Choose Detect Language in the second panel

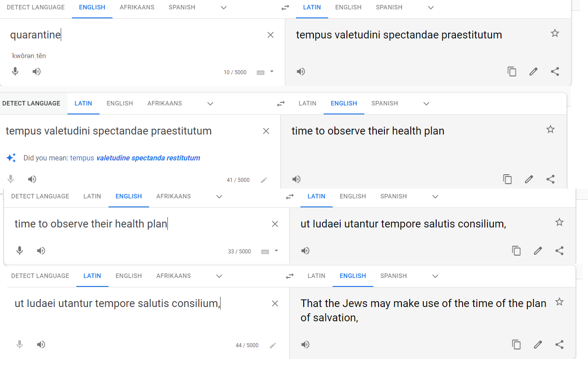pos(31,103)
